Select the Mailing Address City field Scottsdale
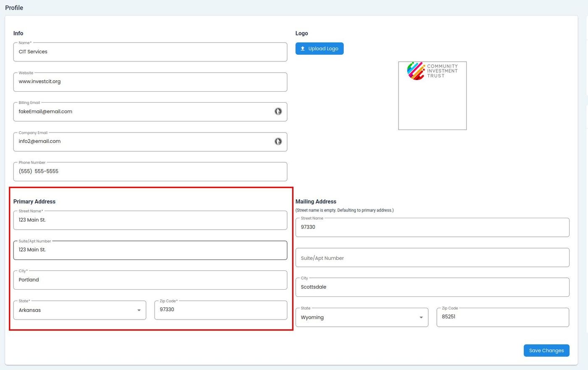 pos(432,287)
